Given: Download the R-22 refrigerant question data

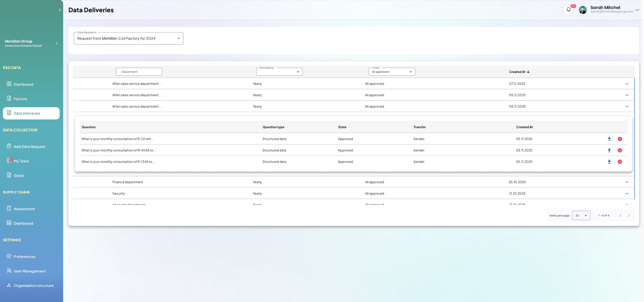Looking at the screenshot, I should coord(609,139).
